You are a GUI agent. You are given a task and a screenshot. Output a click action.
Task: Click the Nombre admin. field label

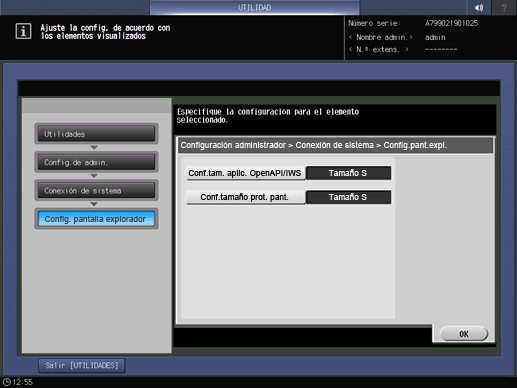(x=380, y=37)
